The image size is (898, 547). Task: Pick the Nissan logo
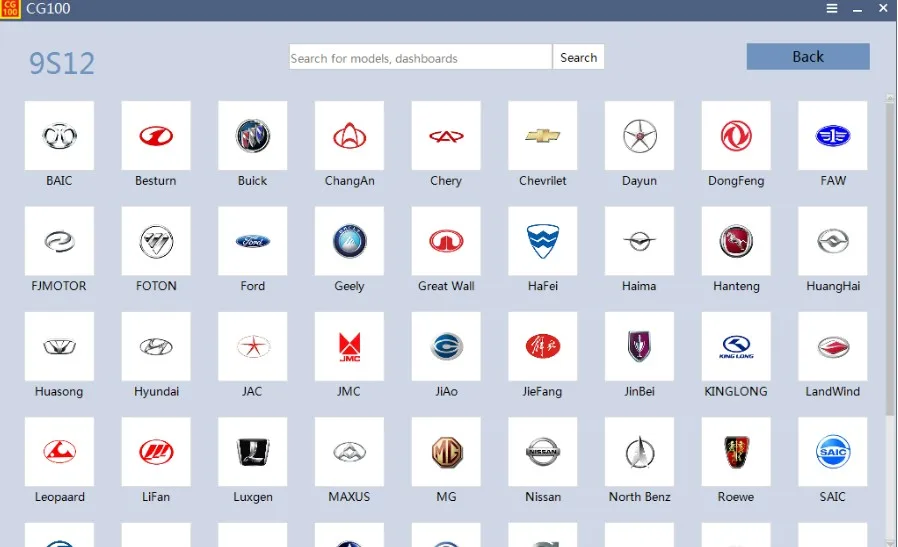(x=542, y=452)
